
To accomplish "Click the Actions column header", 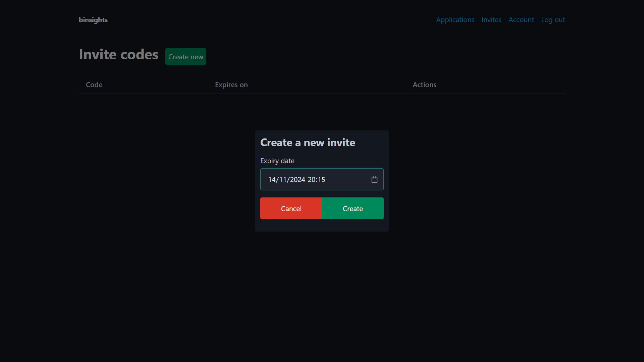I will tap(424, 85).
